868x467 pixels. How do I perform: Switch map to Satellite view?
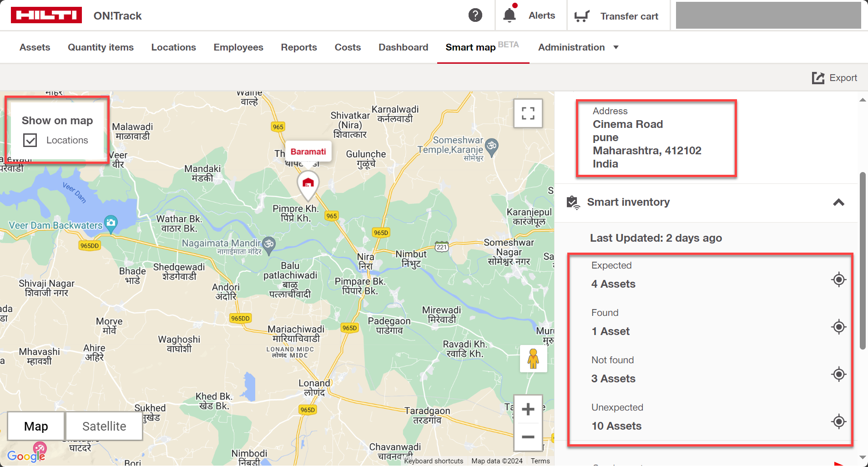click(104, 426)
